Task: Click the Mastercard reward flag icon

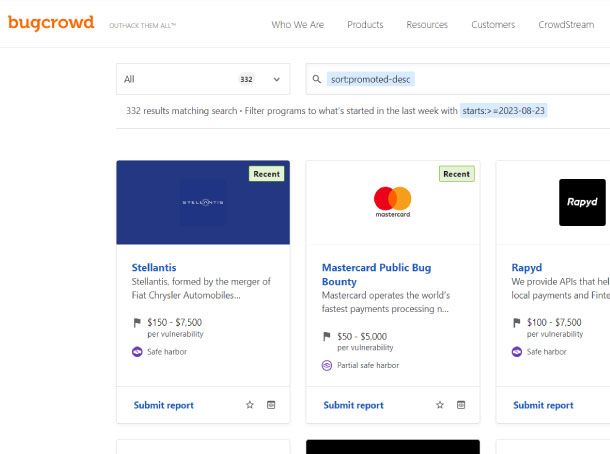Action: [x=327, y=336]
